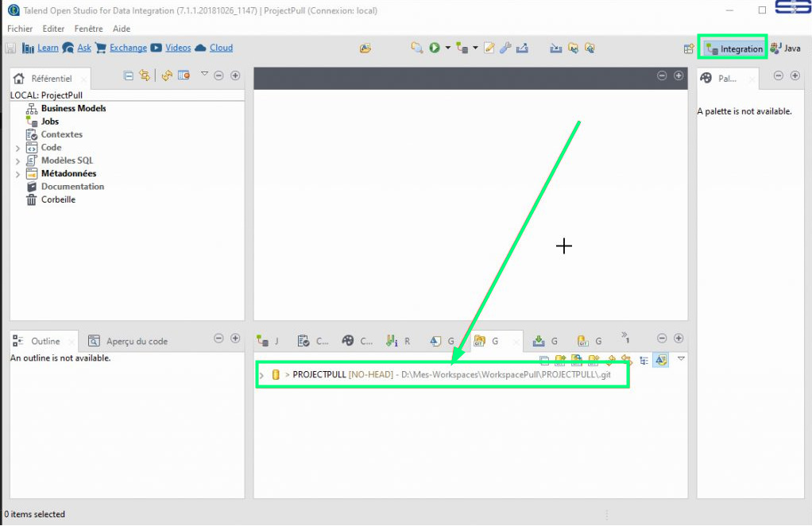Minimize the Référentiel panel
The height and width of the screenshot is (526, 812).
(x=218, y=75)
